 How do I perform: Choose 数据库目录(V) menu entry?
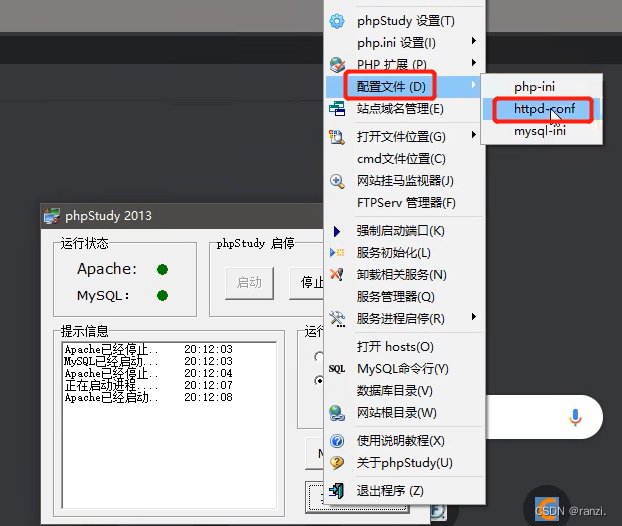click(405, 391)
